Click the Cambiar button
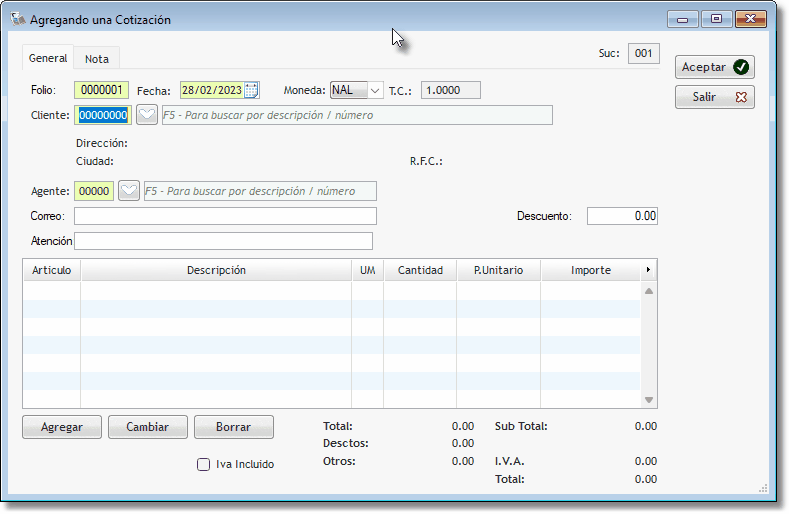Screen dimensions: 789x514 (147, 427)
